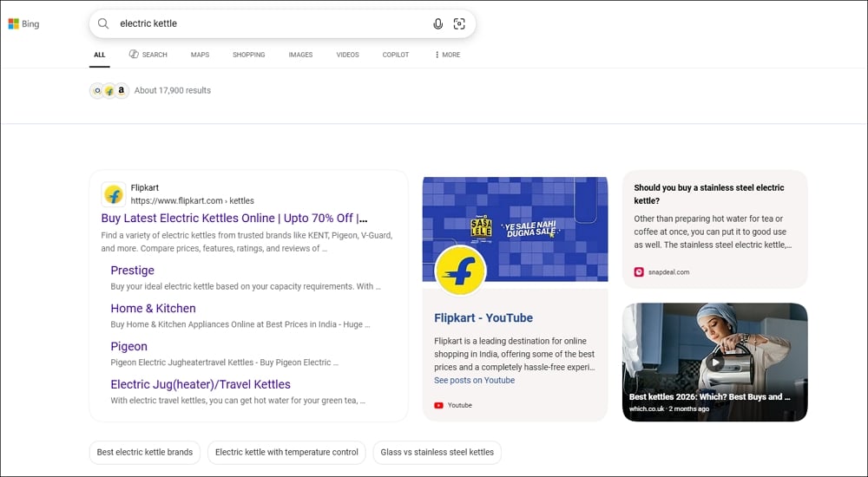
Task: Open the MAPS tab
Action: click(200, 55)
